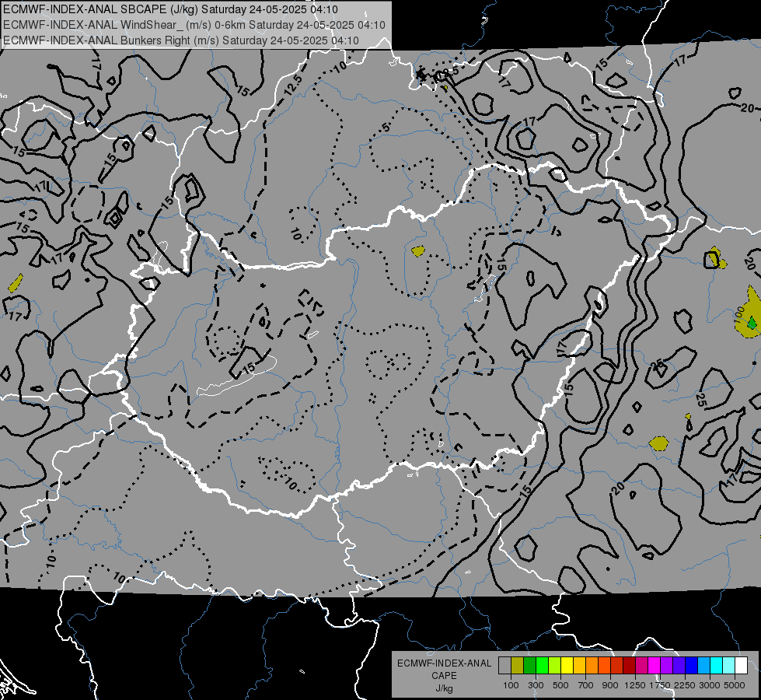Select the dark maroon swatch before 1250
This screenshot has width=761, height=700.
[629, 665]
